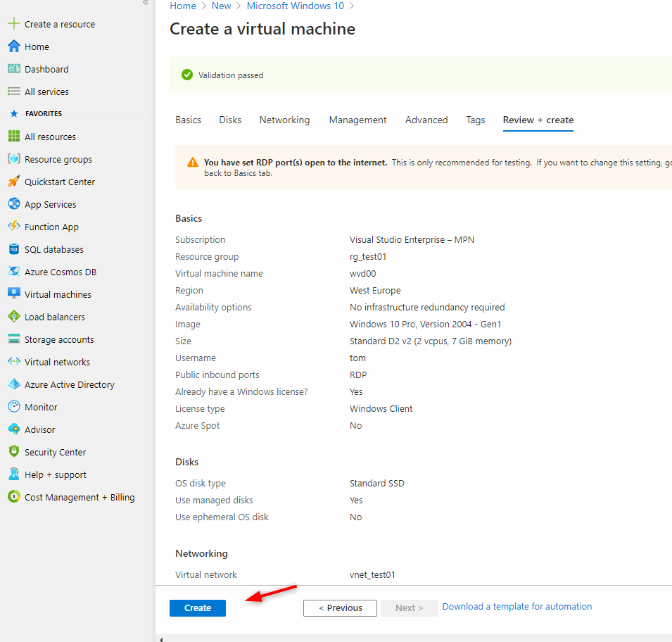Click the Cost Management + Billing icon

(x=13, y=496)
